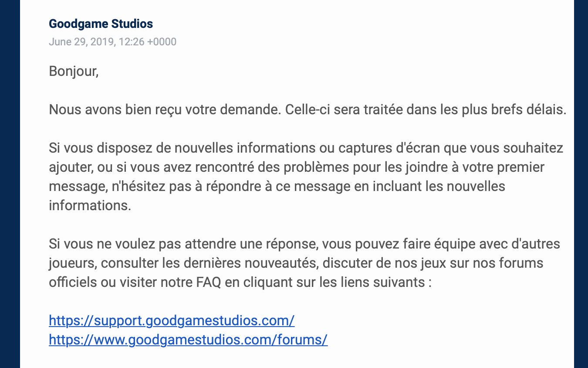The width and height of the screenshot is (588, 368).
Task: Open the goodgamestudios.com/forums link
Action: click(188, 340)
